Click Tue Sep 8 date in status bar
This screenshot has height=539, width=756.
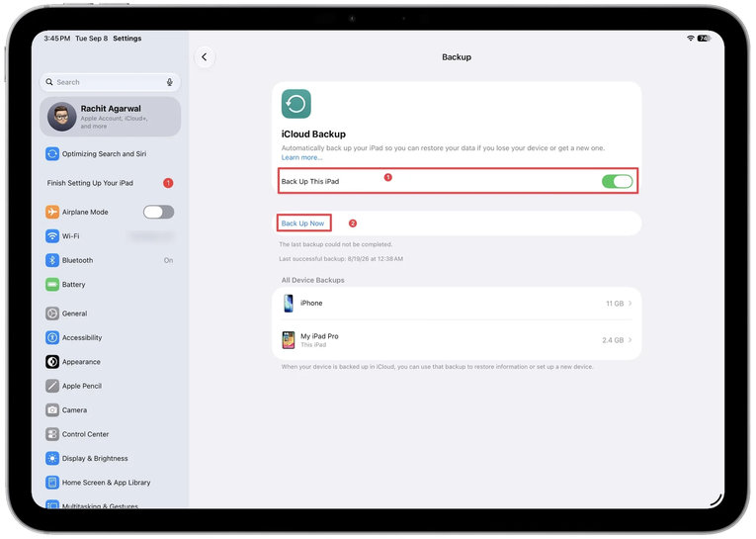coord(92,39)
